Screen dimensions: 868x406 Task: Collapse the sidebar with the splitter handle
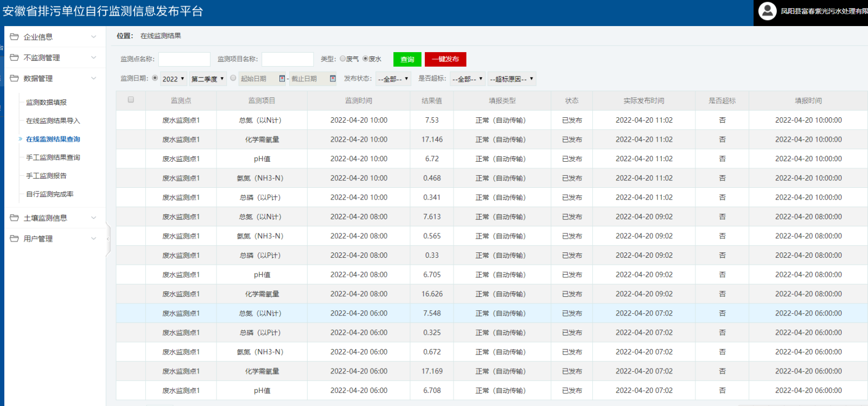pos(108,239)
